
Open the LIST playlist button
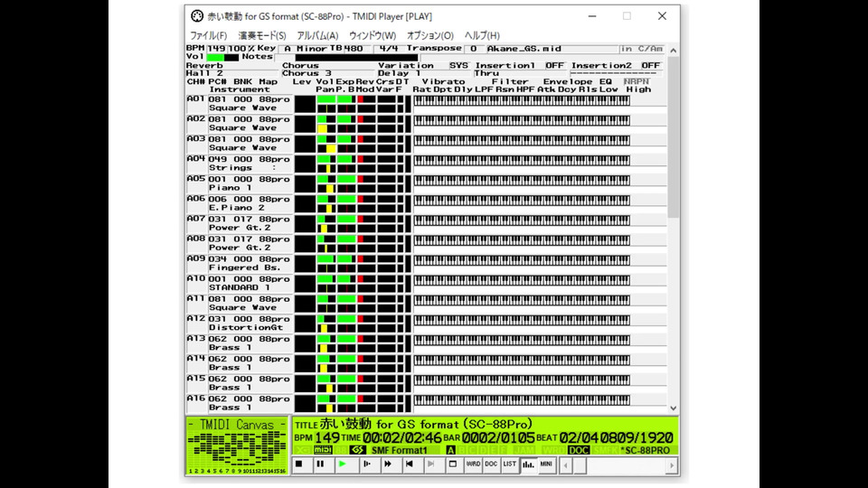coord(509,465)
